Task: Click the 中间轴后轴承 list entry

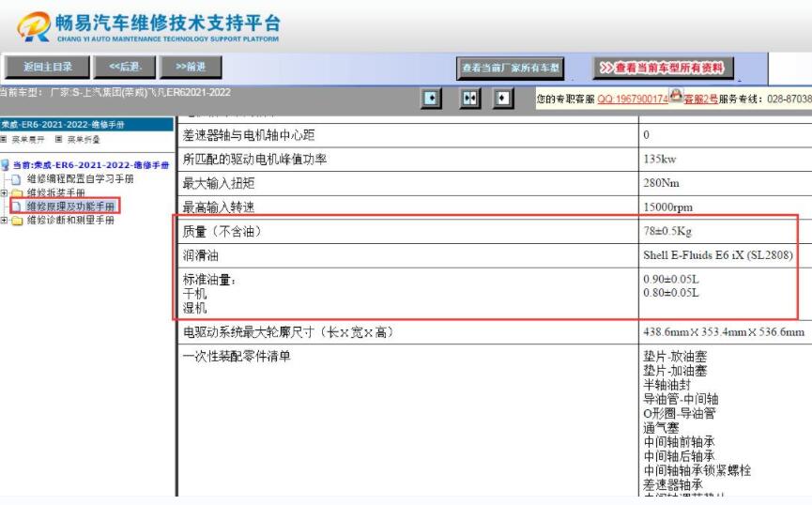Action: pos(679,456)
